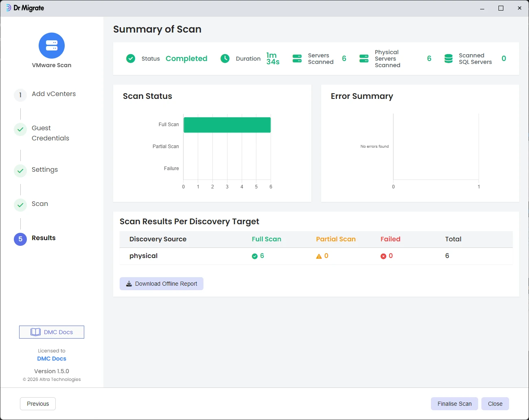
Task: Click the 1m 34s duration value
Action: tap(273, 59)
